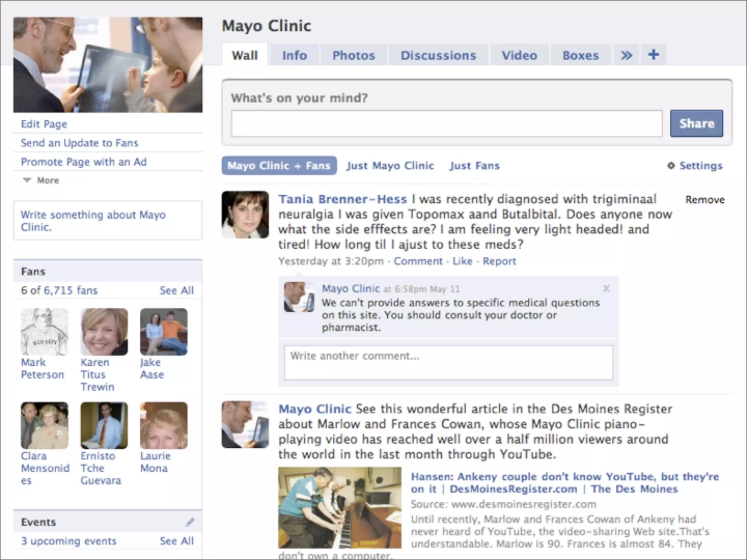Image resolution: width=747 pixels, height=560 pixels.
Task: Report Tania Brenner-Hess's post
Action: tap(499, 261)
